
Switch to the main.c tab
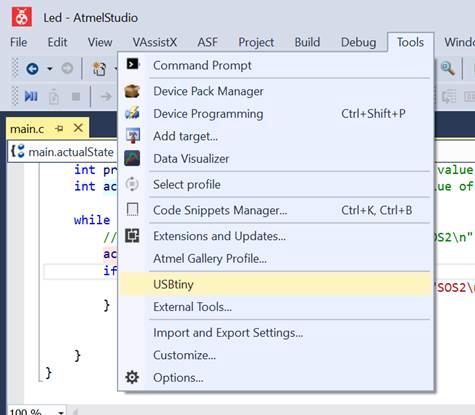pos(27,129)
